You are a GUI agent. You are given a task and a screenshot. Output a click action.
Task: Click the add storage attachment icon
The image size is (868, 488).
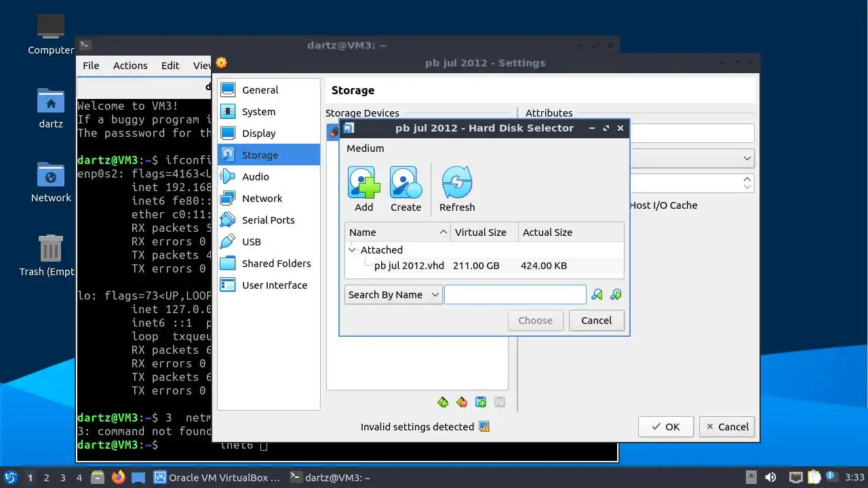(x=481, y=402)
